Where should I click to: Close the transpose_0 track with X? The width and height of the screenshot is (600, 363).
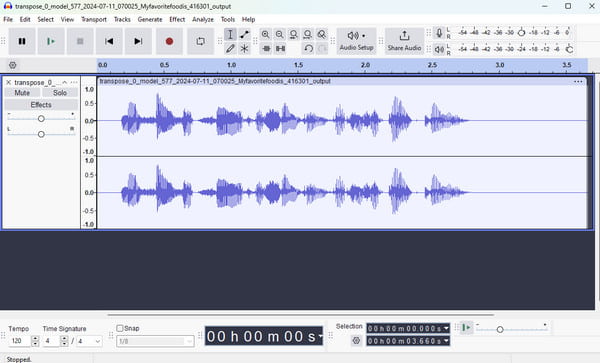pyautogui.click(x=8, y=82)
